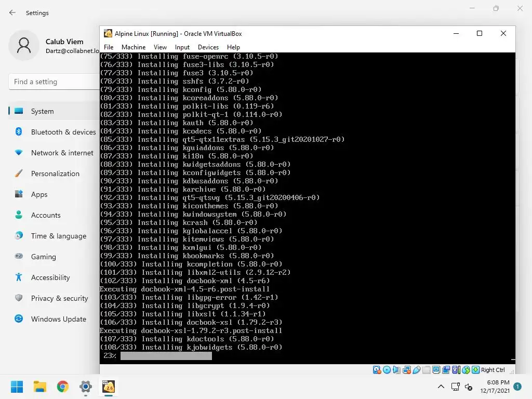The image size is (532, 399).
Task: Click the Accounts person icon in sidebar
Action: click(x=19, y=215)
